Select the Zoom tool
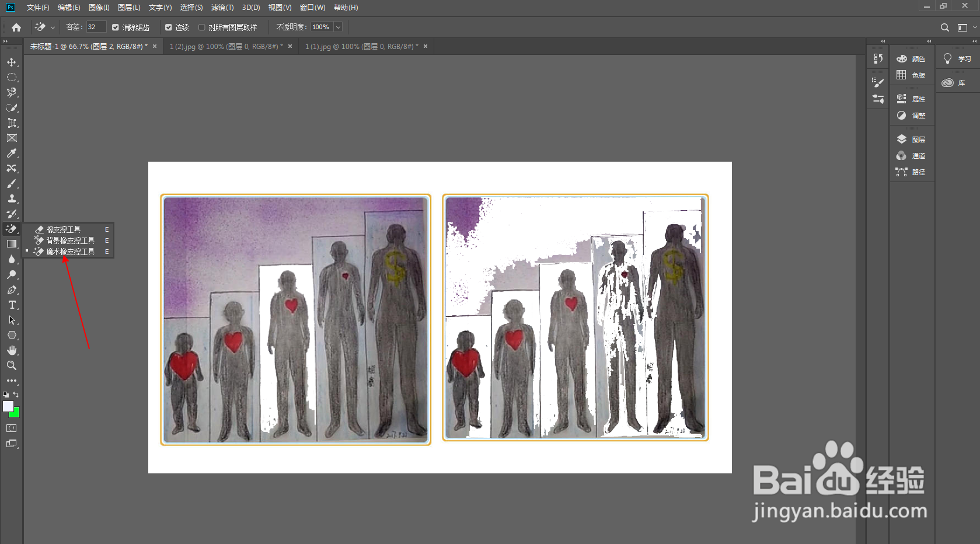 click(x=12, y=366)
